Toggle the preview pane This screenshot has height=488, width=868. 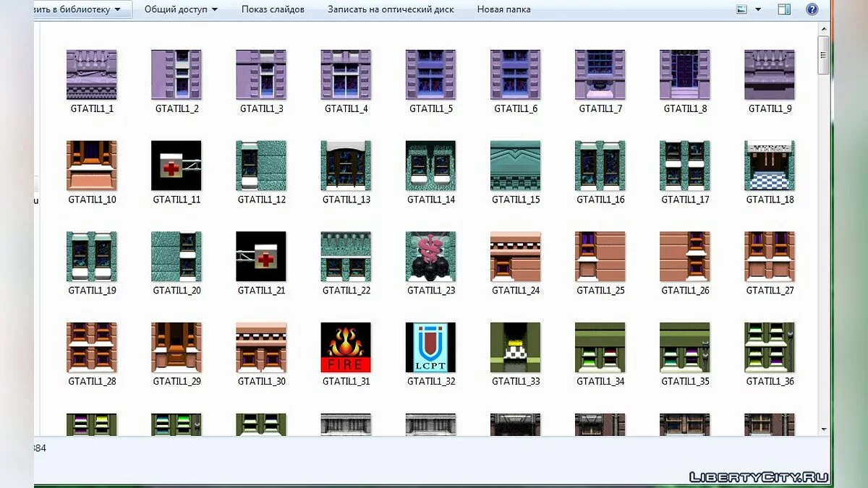click(x=784, y=9)
